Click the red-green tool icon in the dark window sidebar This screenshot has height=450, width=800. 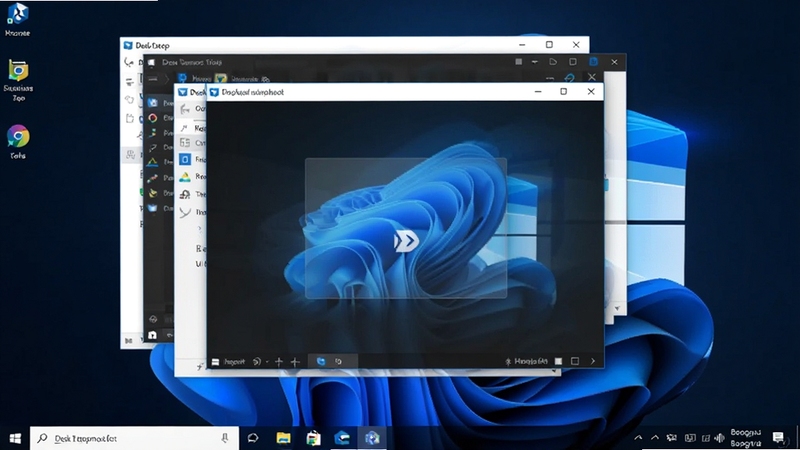click(153, 178)
